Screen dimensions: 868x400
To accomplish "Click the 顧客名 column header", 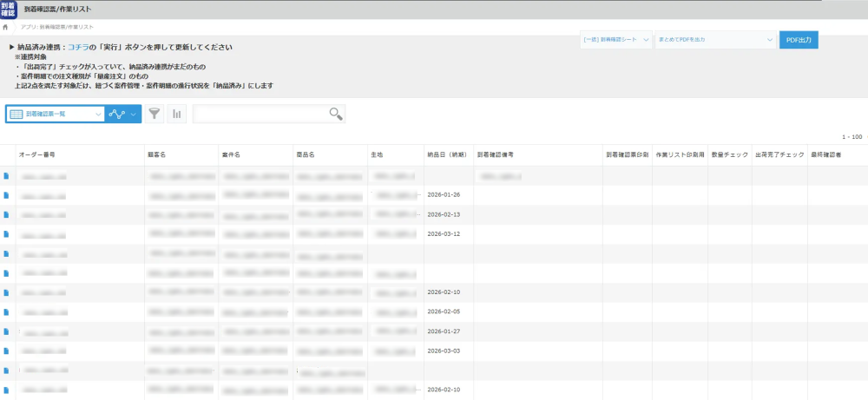I will [x=158, y=155].
